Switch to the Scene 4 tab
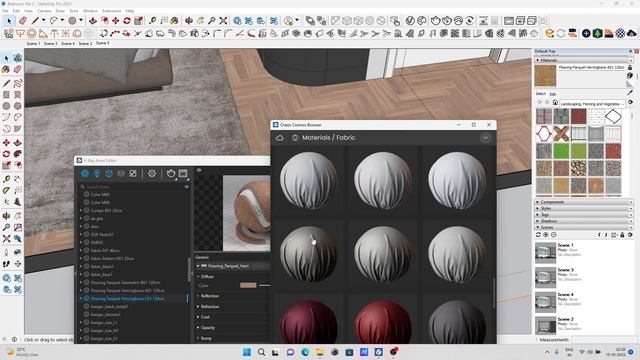This screenshot has width=640, height=360. coord(68,43)
